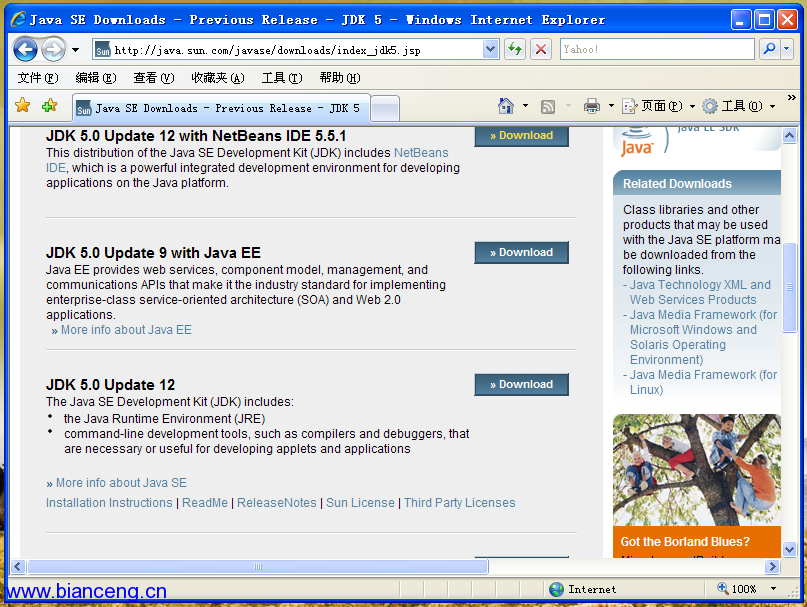Screen dimensions: 807x607
Task: Refresh the page with green arrows icon
Action: click(x=515, y=49)
